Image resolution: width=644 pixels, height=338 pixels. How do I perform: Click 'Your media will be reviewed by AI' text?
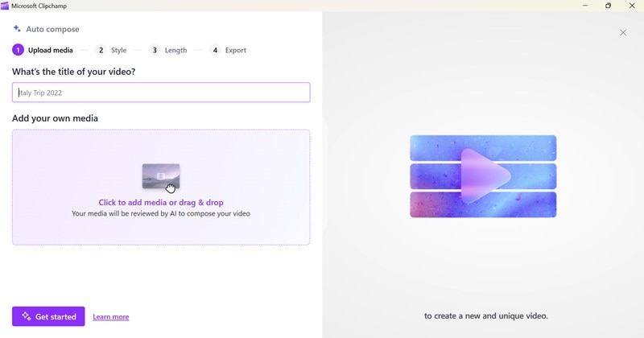pos(161,213)
